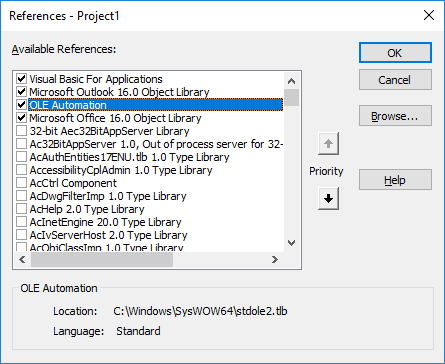Uncheck Microsoft Office 16.0 Object Library

click(x=21, y=118)
